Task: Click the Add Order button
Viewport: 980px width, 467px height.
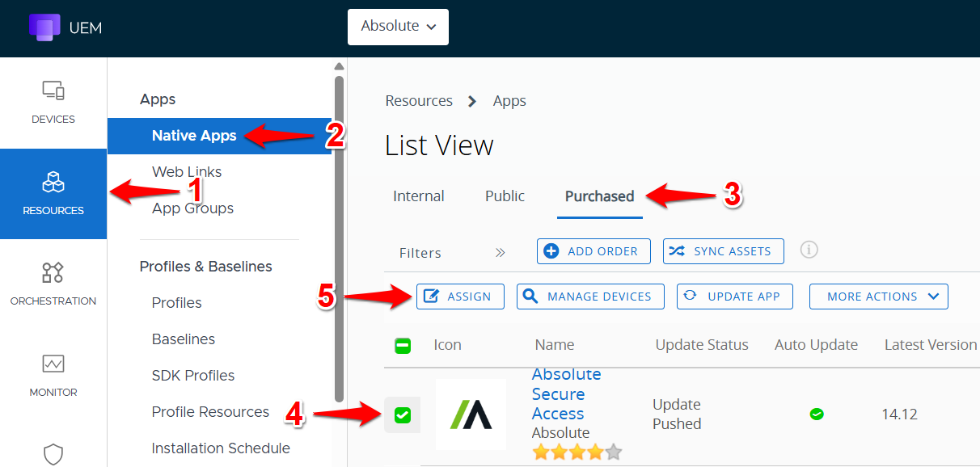Action: pyautogui.click(x=593, y=251)
